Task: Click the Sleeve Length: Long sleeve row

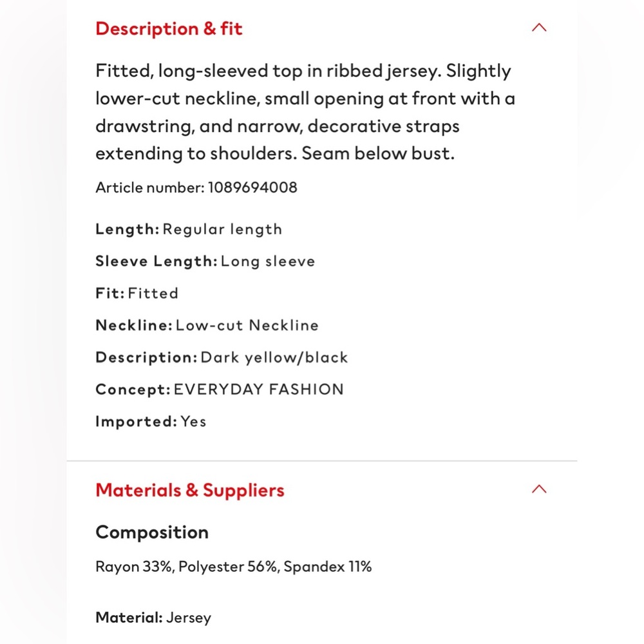Action: [x=205, y=261]
